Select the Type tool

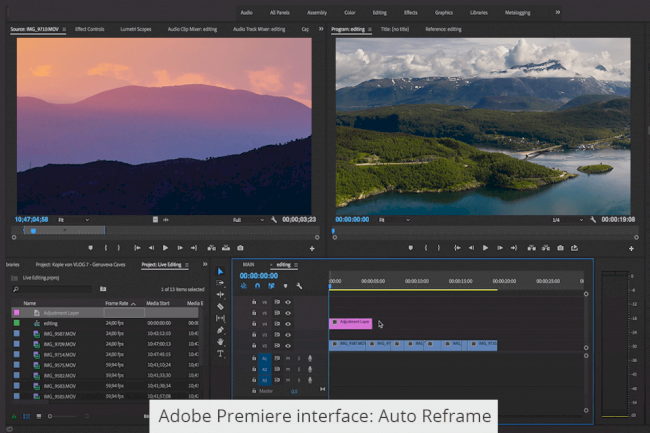click(x=221, y=353)
